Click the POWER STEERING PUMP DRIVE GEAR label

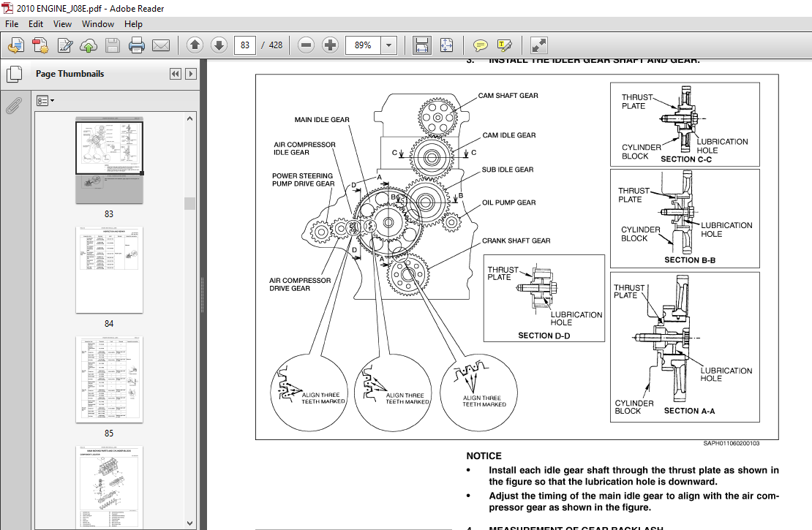(x=304, y=180)
